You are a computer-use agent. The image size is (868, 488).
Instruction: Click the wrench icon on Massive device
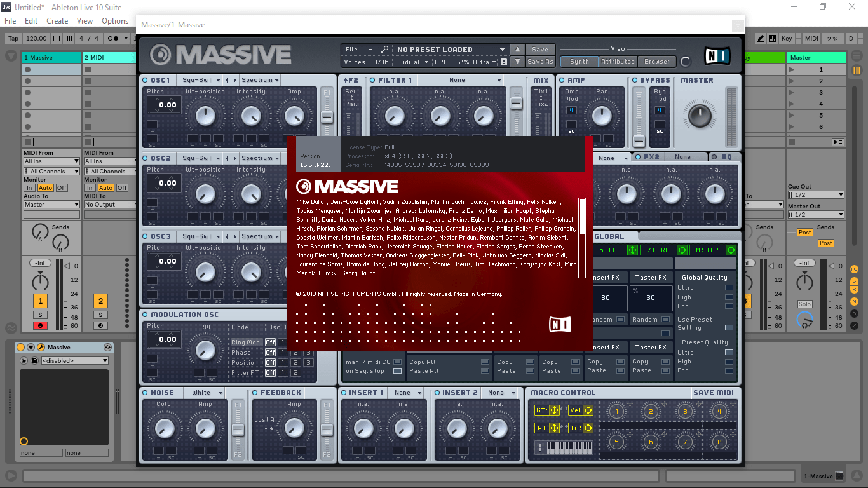coord(41,348)
